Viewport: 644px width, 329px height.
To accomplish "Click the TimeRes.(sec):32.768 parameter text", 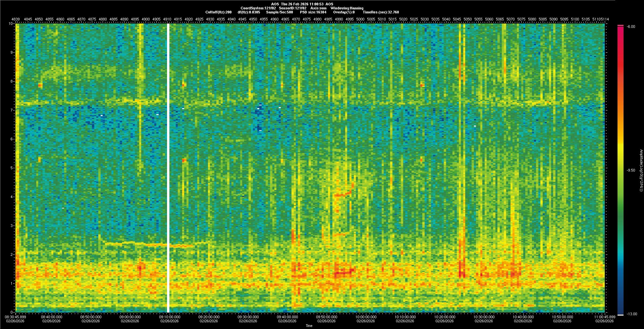I will (381, 12).
